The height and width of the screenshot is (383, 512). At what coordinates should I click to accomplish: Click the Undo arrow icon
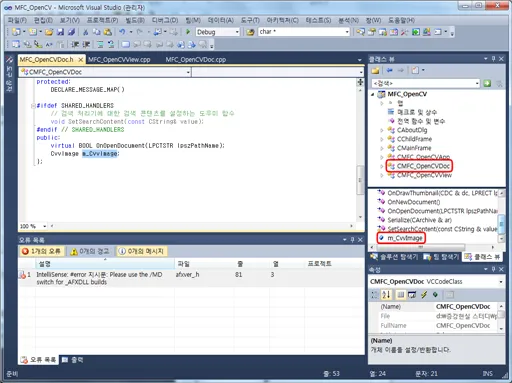click(x=122, y=32)
